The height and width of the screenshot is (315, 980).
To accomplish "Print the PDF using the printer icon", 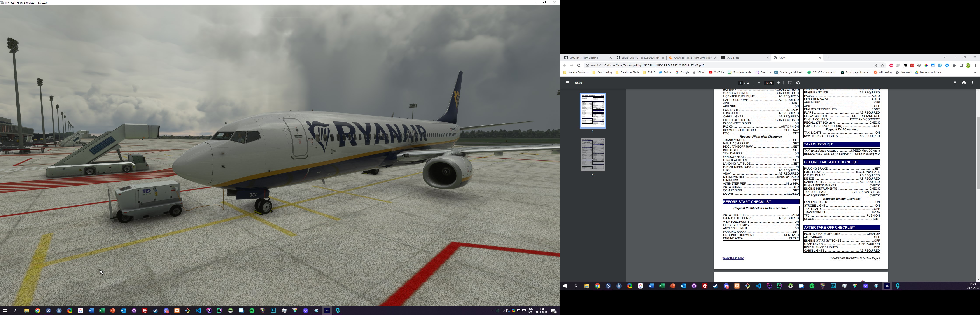I will click(x=964, y=82).
